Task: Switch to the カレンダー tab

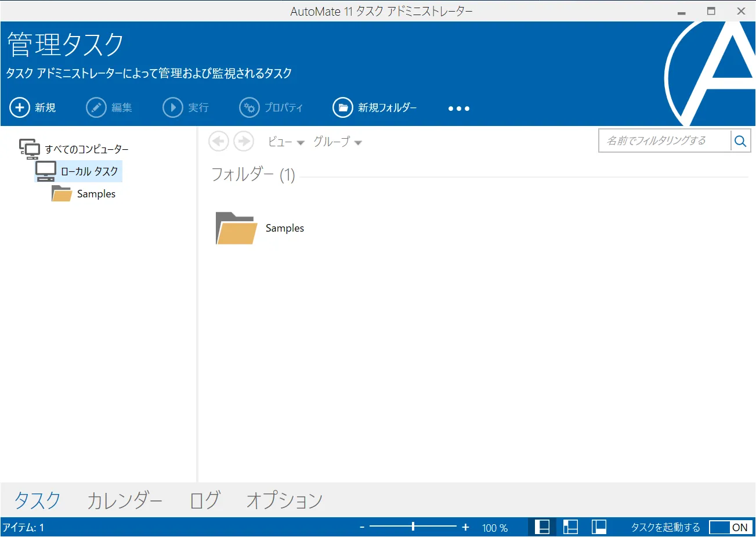Action: (124, 500)
